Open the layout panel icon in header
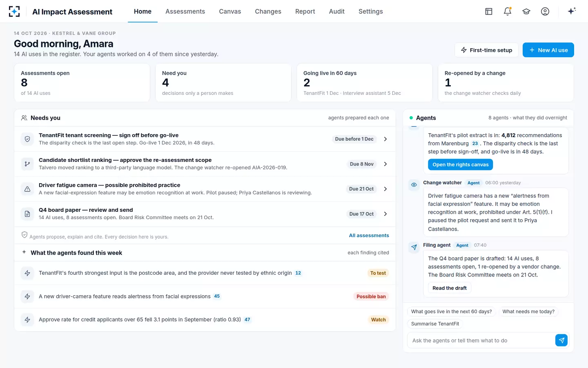The width and height of the screenshot is (588, 368). pyautogui.click(x=489, y=11)
